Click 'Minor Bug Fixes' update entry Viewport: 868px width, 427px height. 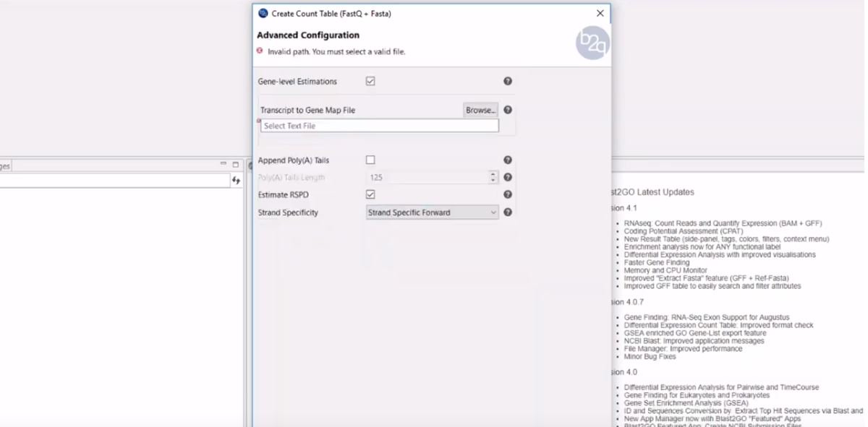[650, 356]
